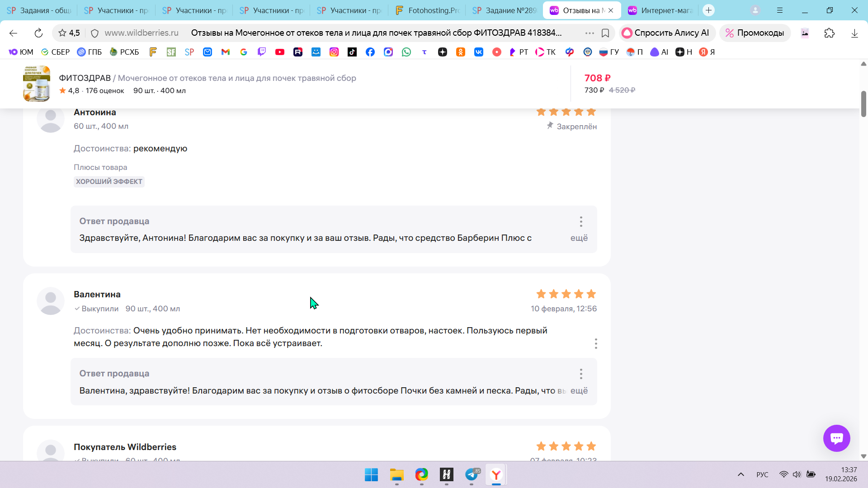Click the product thumbnail image in header

[37, 84]
